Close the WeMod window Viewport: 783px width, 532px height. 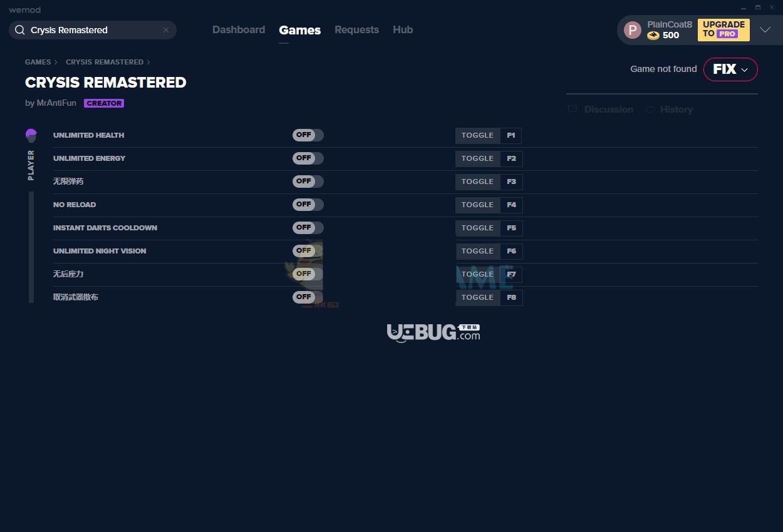[772, 8]
